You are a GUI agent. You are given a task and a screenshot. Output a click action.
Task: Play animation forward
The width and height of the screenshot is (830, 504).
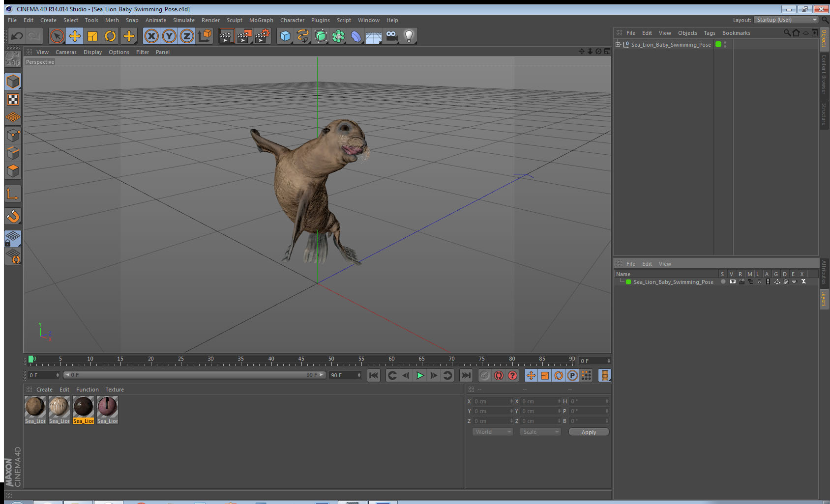420,375
